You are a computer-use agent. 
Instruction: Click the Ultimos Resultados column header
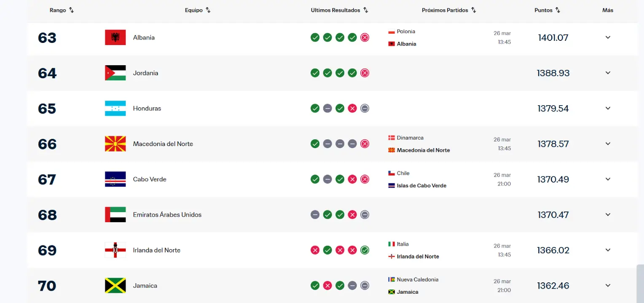[x=335, y=10]
